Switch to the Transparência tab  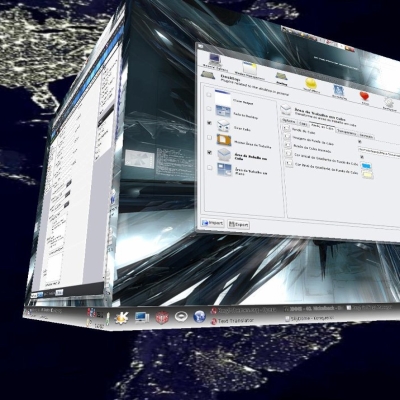[346, 132]
